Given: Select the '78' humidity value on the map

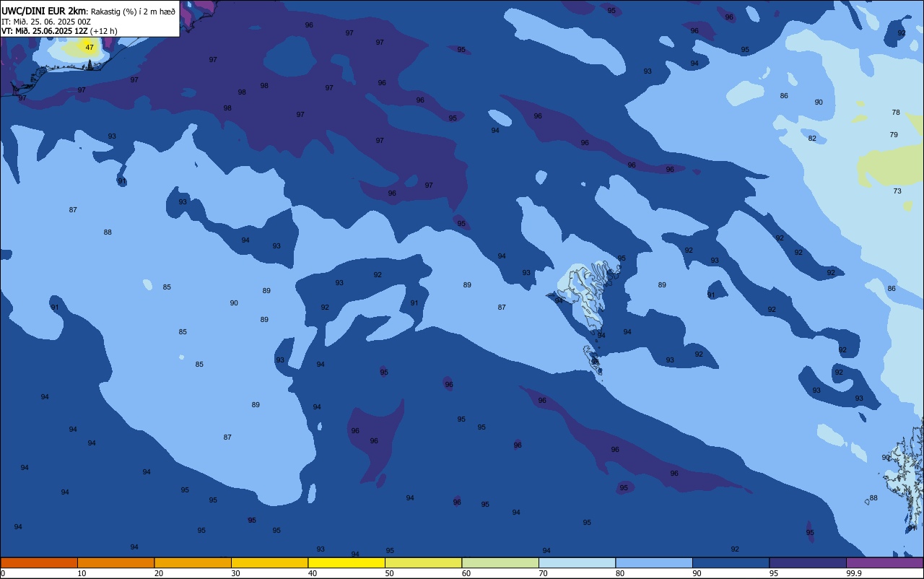Looking at the screenshot, I should click(896, 113).
